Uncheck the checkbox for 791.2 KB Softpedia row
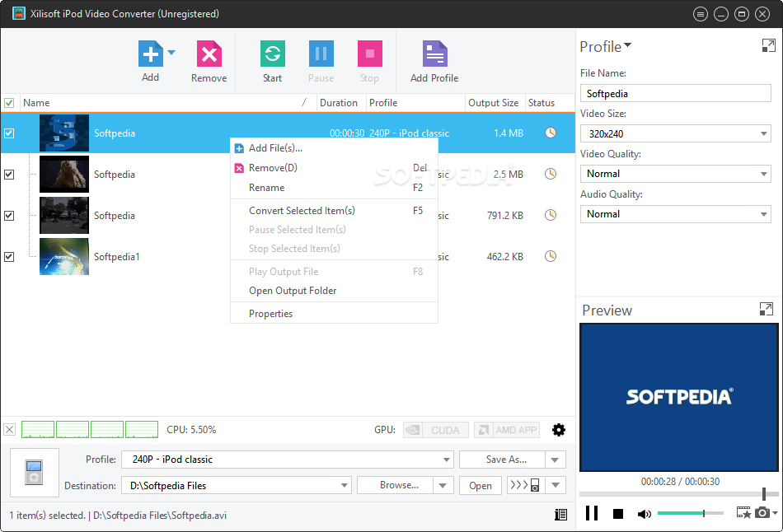Viewport: 783px width, 532px height. 9,216
